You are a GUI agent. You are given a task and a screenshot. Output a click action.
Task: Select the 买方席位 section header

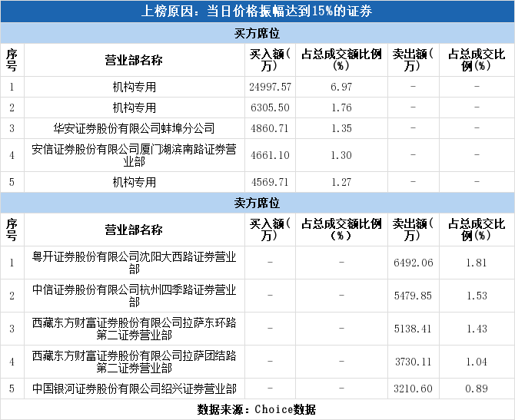(x=257, y=33)
